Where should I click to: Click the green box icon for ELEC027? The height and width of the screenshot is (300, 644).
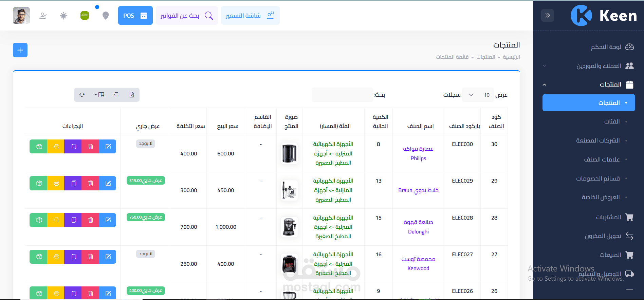point(39,257)
